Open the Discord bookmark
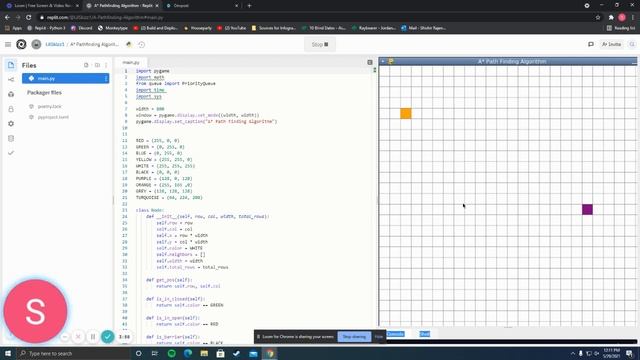Viewport: 640px width, 360px height. pos(82,28)
